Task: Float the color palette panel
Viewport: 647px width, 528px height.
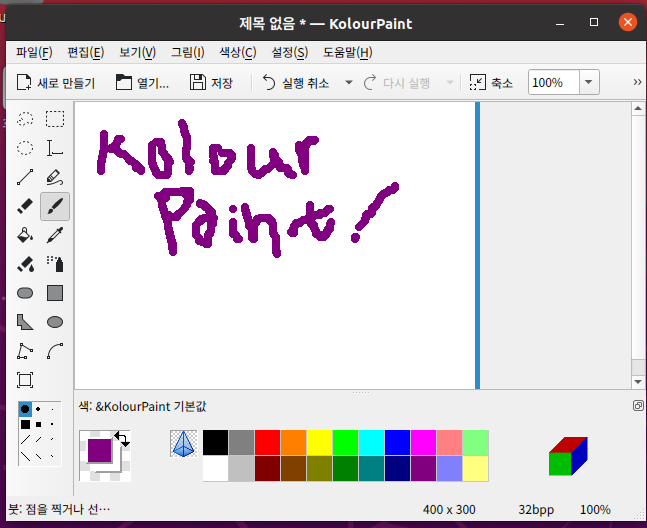Action: pos(638,405)
